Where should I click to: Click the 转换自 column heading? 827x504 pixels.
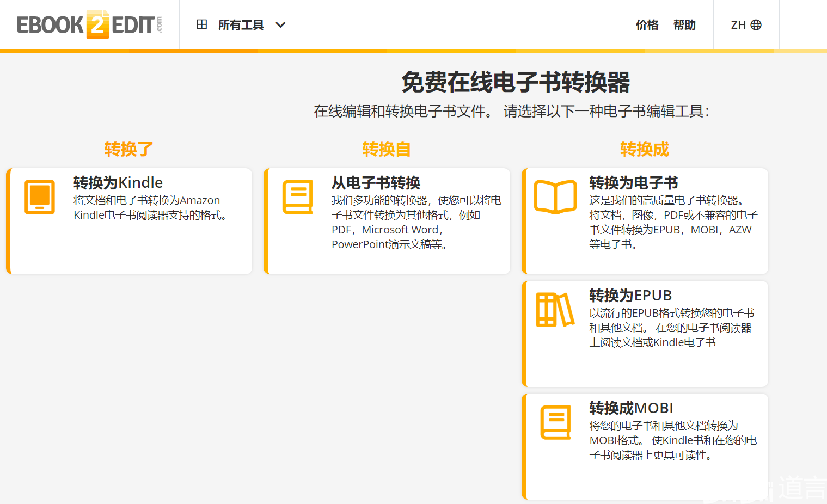[387, 149]
